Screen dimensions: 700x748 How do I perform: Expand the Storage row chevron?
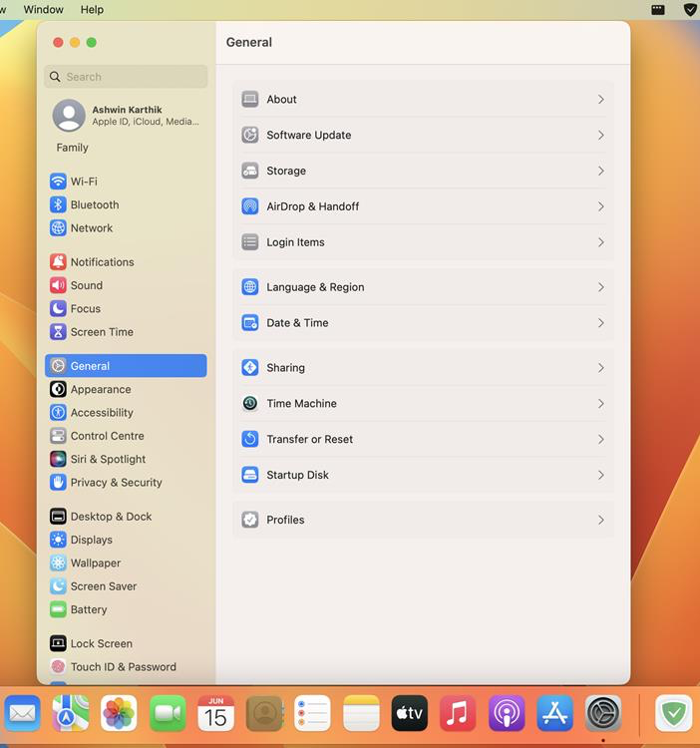(x=600, y=172)
